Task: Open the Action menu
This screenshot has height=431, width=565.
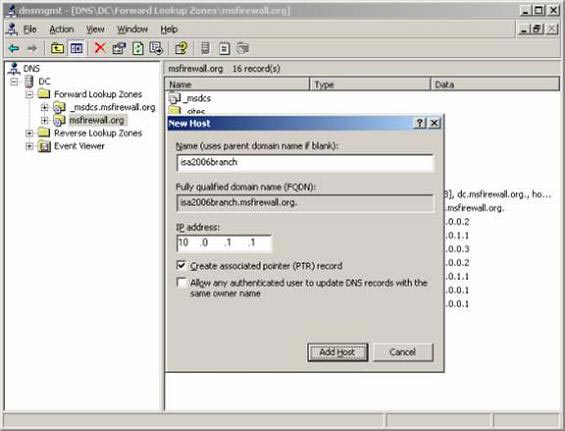Action: tap(62, 29)
